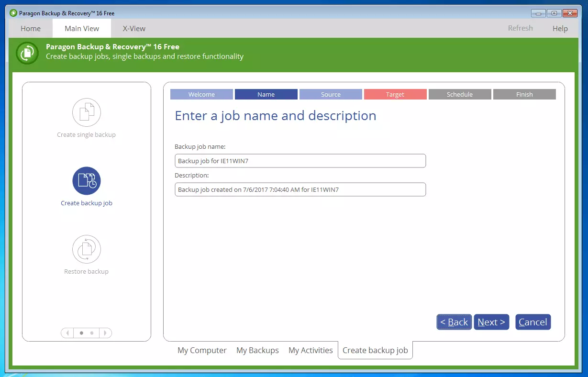This screenshot has width=588, height=377.
Task: Select the Create backup job bottom tab
Action: point(375,350)
